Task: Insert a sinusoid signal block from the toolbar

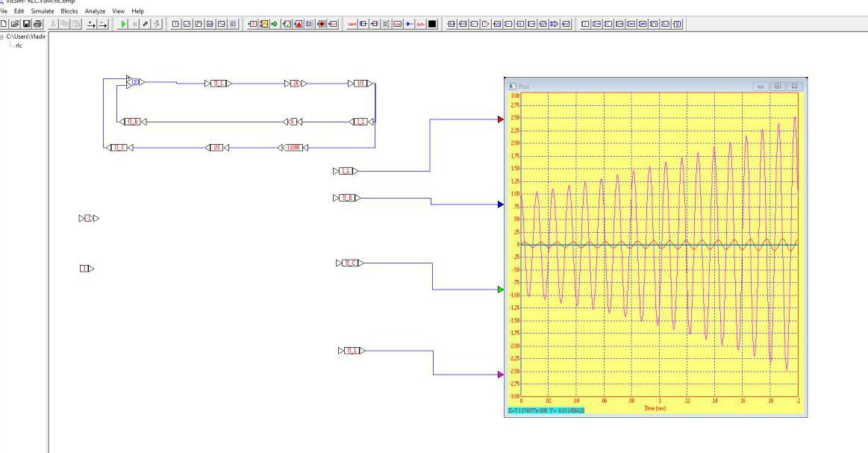Action: (x=222, y=24)
